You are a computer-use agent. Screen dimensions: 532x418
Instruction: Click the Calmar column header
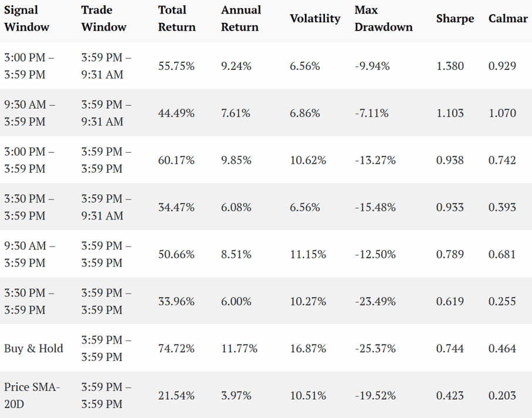pyautogui.click(x=508, y=18)
